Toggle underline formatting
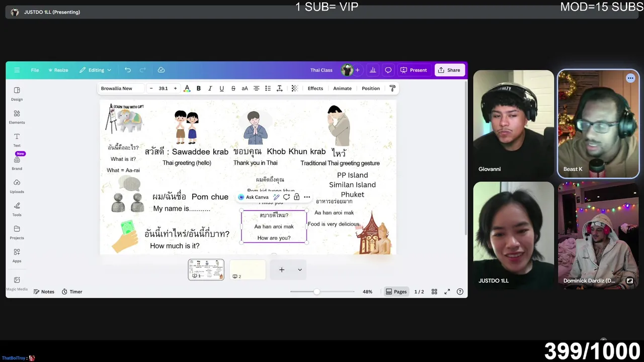The image size is (644, 362). point(222,88)
